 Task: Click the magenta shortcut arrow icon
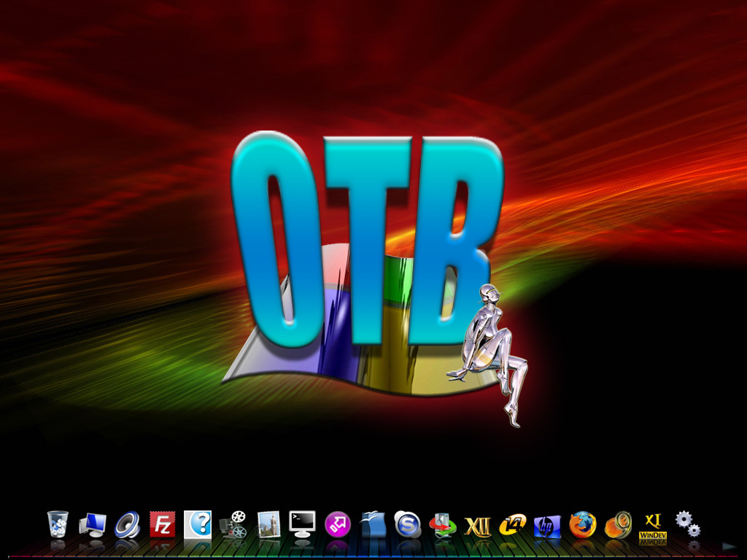pos(338,525)
